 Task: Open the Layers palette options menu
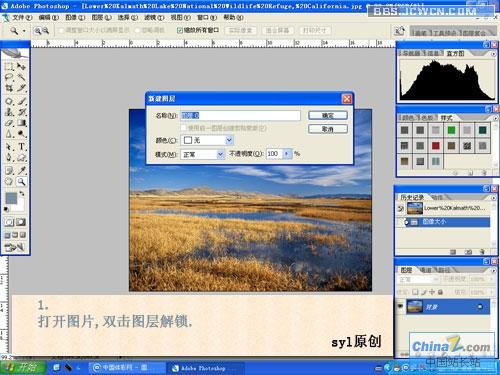pos(494,270)
